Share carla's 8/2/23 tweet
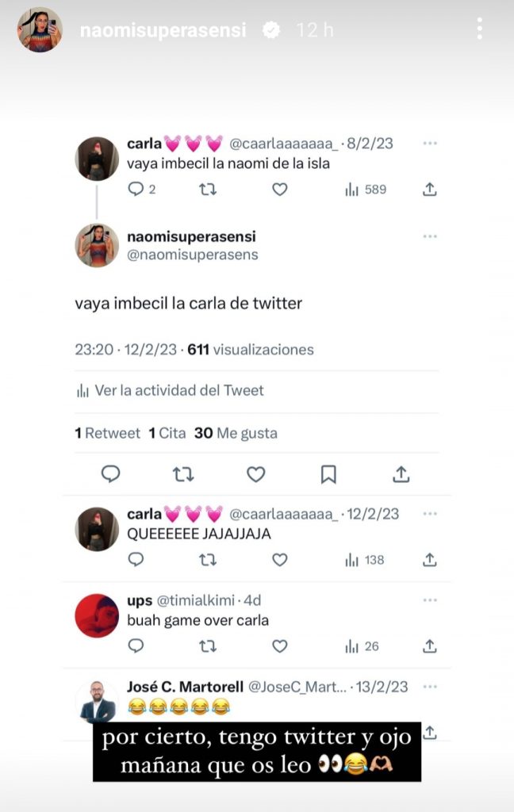The image size is (514, 812). point(429,190)
